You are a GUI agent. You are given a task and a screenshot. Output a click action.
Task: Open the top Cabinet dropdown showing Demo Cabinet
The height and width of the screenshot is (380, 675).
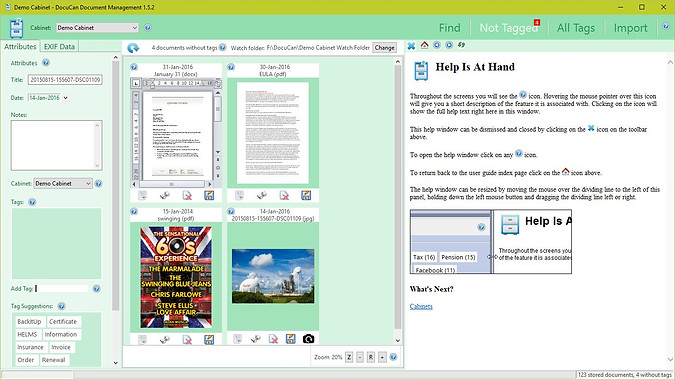point(97,28)
